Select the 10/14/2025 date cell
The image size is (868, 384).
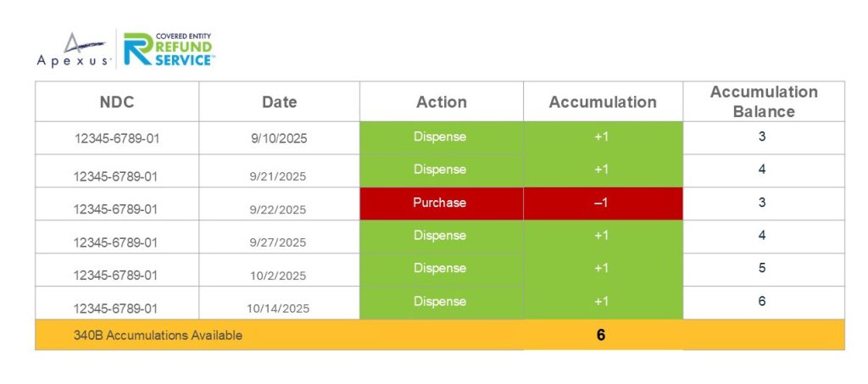(279, 309)
